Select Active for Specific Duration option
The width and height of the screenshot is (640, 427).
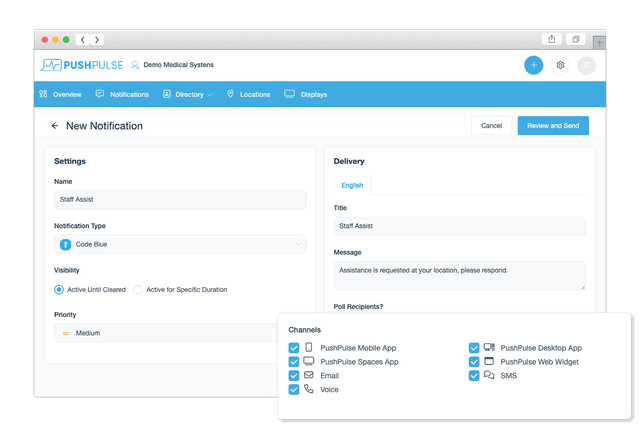click(138, 290)
